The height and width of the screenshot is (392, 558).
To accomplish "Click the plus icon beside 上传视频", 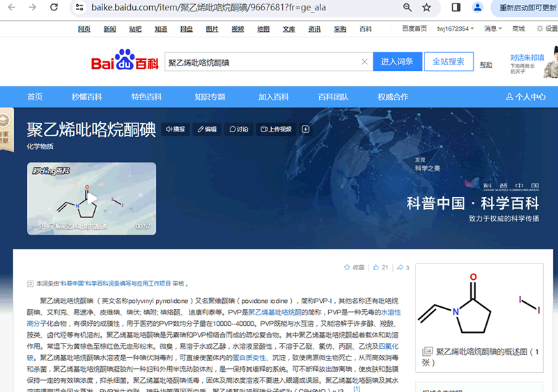I will pyautogui.click(x=305, y=129).
